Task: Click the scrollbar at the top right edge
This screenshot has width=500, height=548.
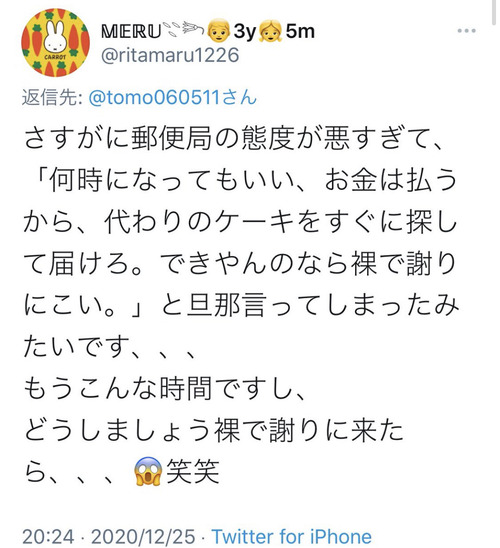Action: tap(494, 13)
